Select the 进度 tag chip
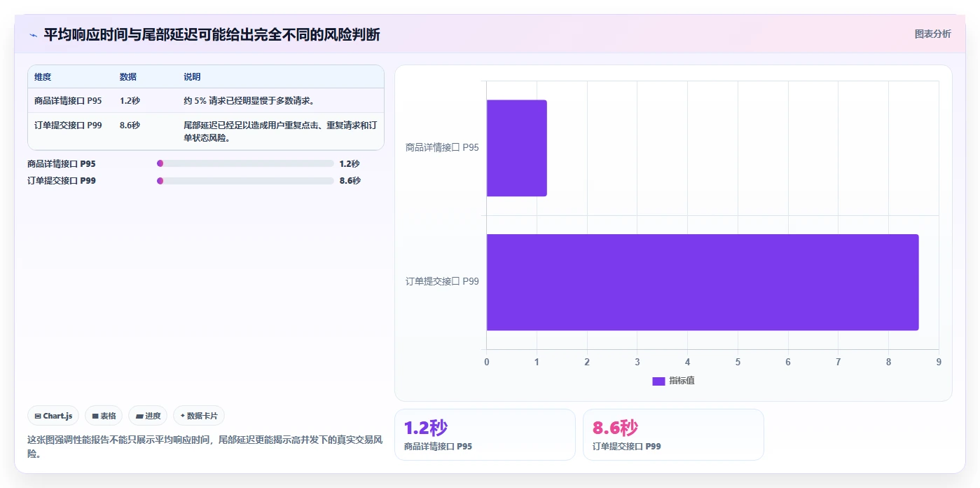 (148, 416)
